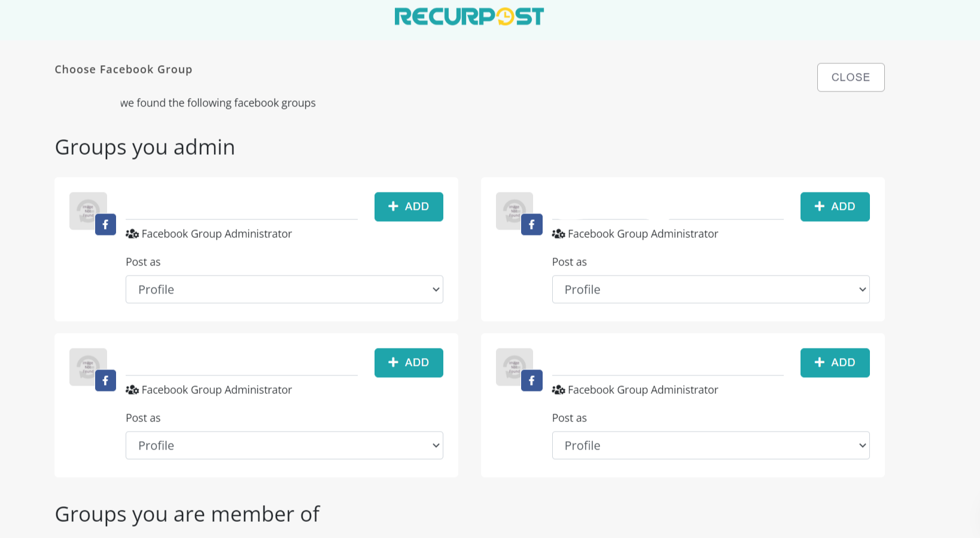Image resolution: width=980 pixels, height=538 pixels.
Task: Click group administrator people icon in first card
Action: click(x=132, y=234)
